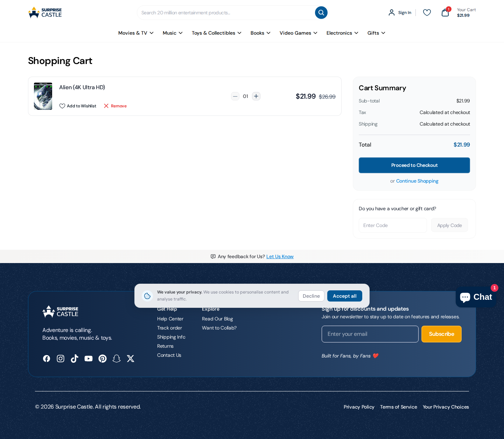Click the cookie icon in privacy banner
The width and height of the screenshot is (504, 439).
[147, 296]
